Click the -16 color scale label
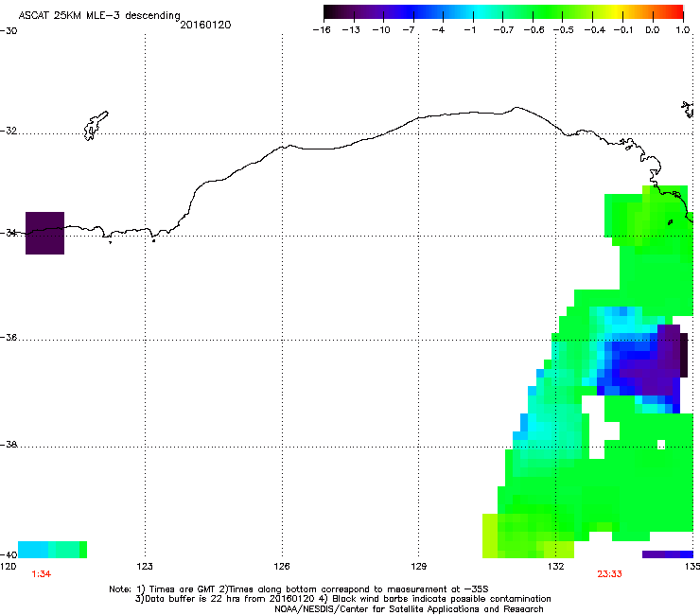700x615 pixels. point(322,30)
